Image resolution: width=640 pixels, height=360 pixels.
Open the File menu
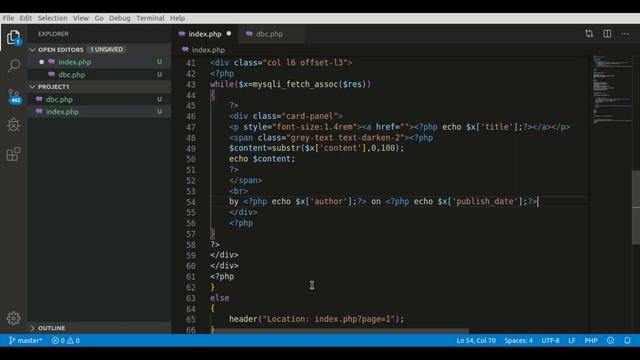point(8,18)
